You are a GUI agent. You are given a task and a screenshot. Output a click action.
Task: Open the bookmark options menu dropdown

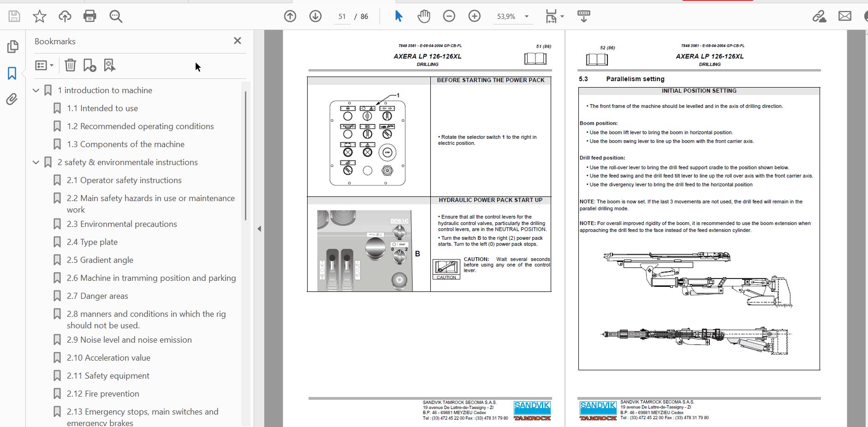(44, 65)
